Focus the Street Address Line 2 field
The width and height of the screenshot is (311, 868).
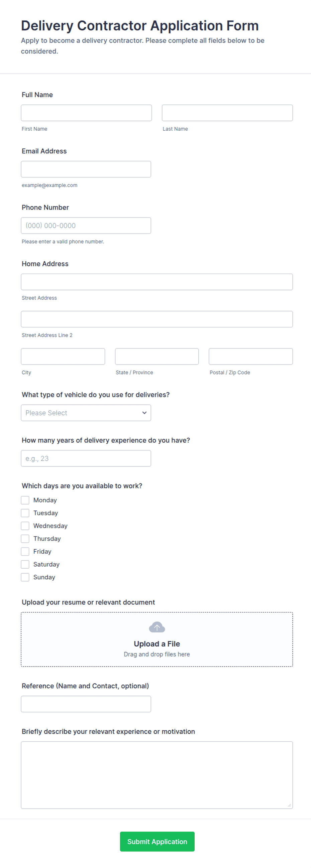coord(157,319)
